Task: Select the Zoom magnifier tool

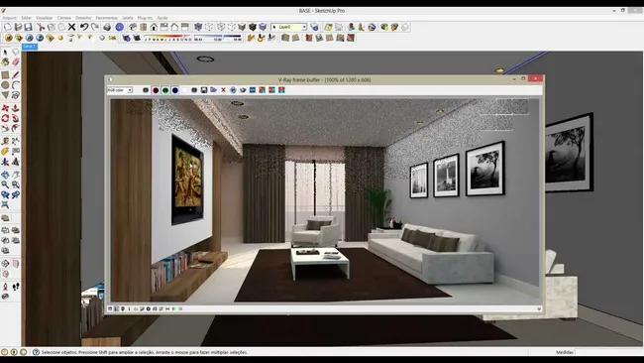Action: pos(5,184)
